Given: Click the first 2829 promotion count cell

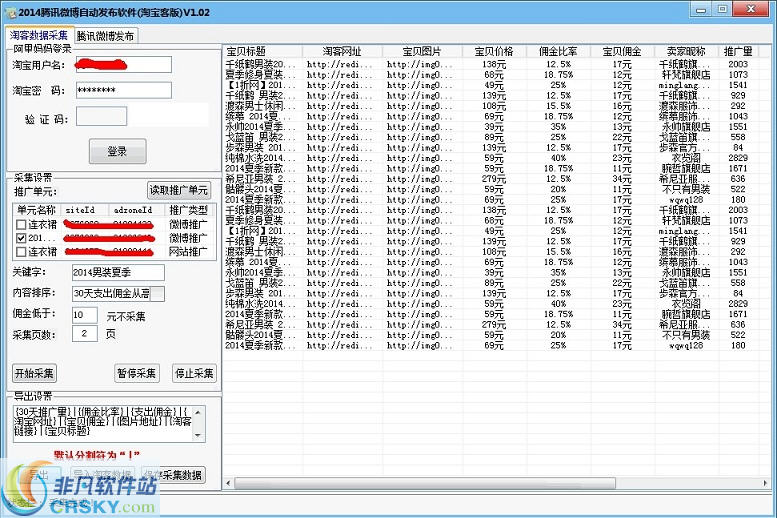Looking at the screenshot, I should tap(738, 158).
